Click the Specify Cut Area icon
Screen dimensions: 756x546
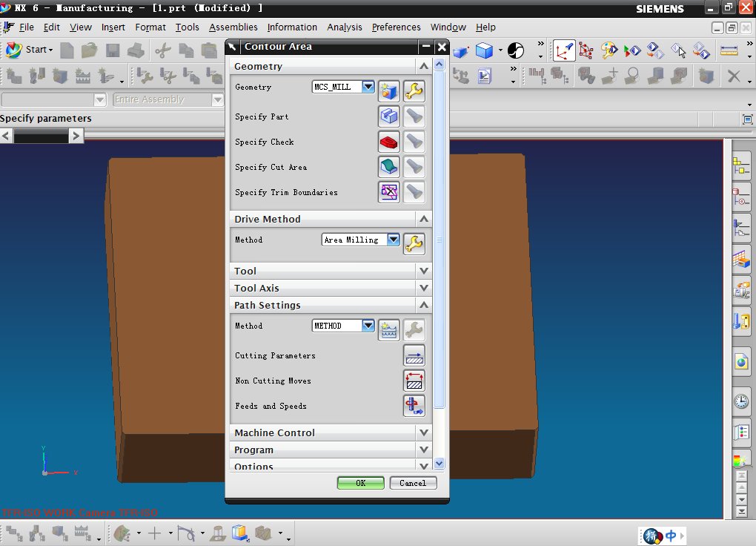388,167
